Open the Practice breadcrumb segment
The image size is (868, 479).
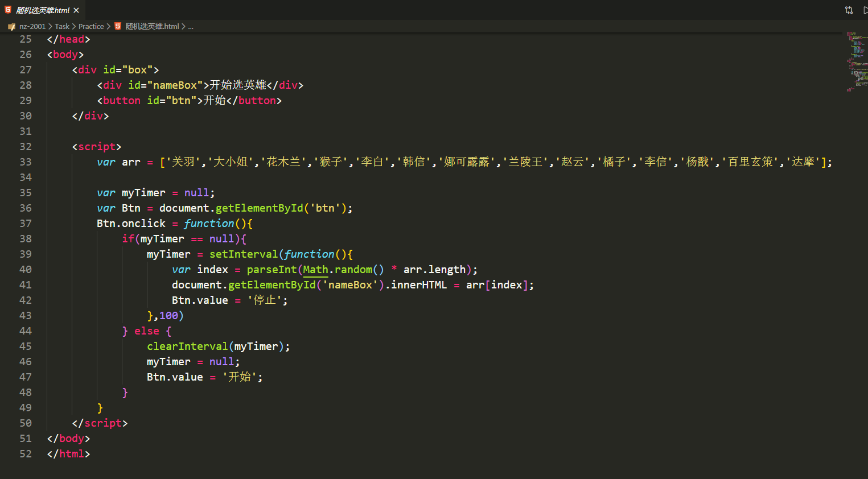coord(91,27)
